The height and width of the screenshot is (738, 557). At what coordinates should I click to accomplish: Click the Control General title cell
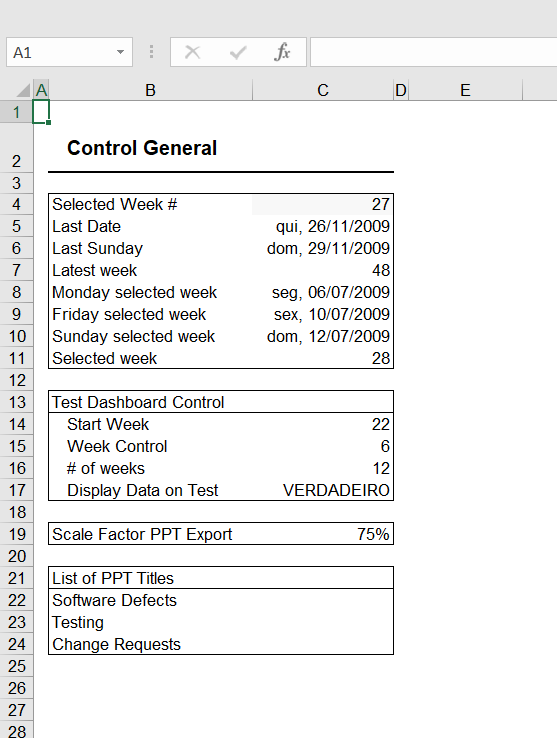pyautogui.click(x=142, y=148)
